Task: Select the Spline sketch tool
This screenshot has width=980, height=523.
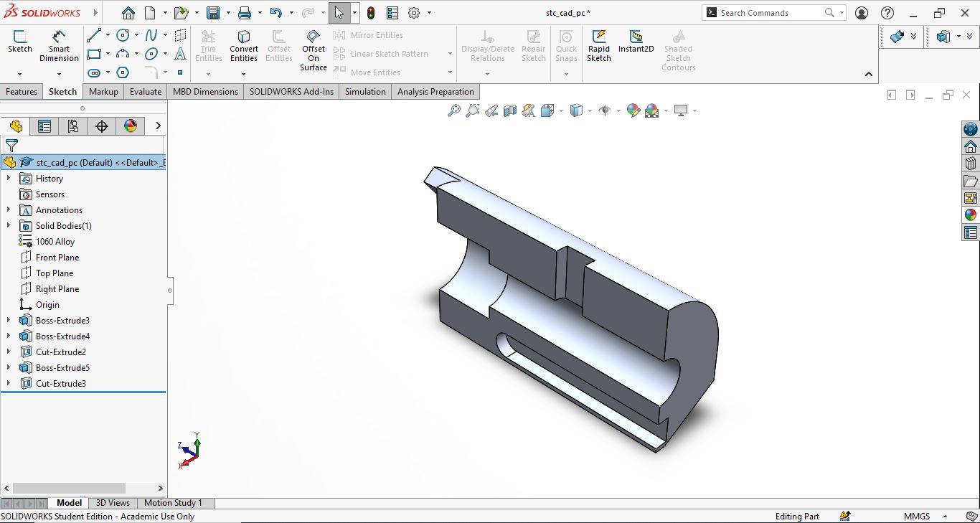Action: coord(151,35)
